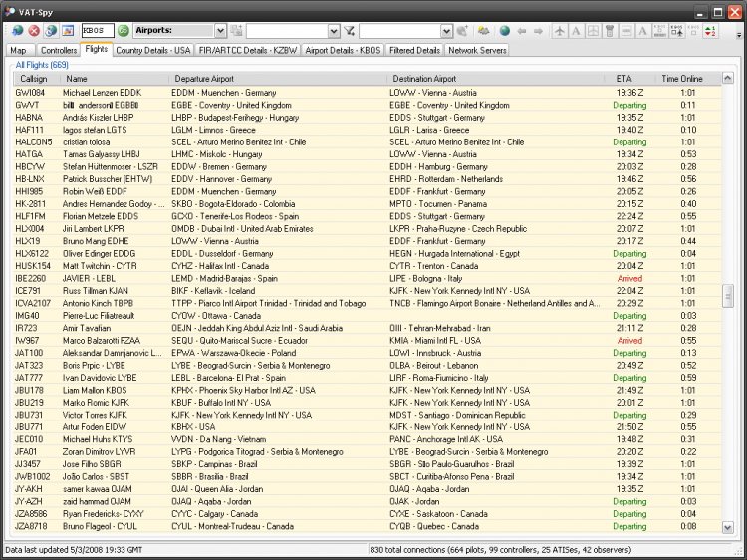Select the IR723 Jeddah to Tehran row
The height and width of the screenshot is (560, 747).
click(367, 328)
